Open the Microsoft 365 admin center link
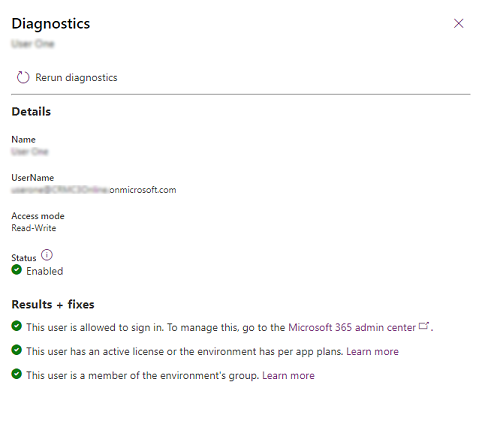The width and height of the screenshot is (482, 421). click(352, 327)
